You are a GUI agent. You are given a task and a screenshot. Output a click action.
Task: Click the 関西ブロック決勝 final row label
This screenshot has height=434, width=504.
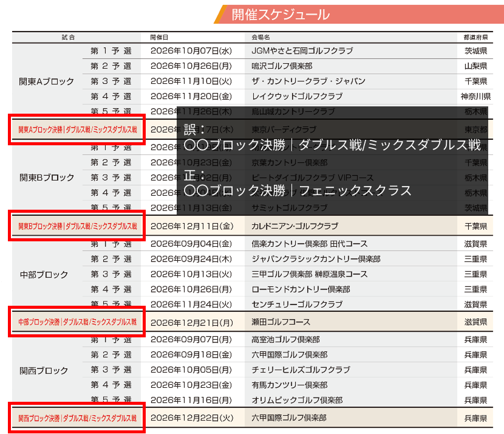point(78,418)
